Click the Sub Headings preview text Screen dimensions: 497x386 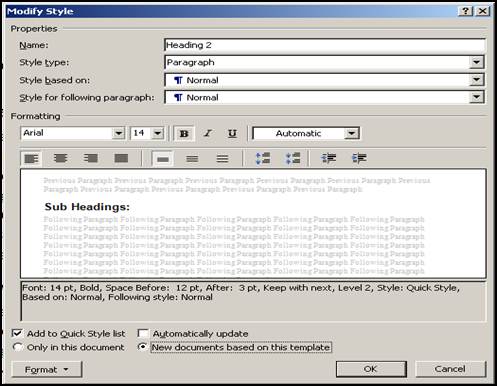click(87, 207)
